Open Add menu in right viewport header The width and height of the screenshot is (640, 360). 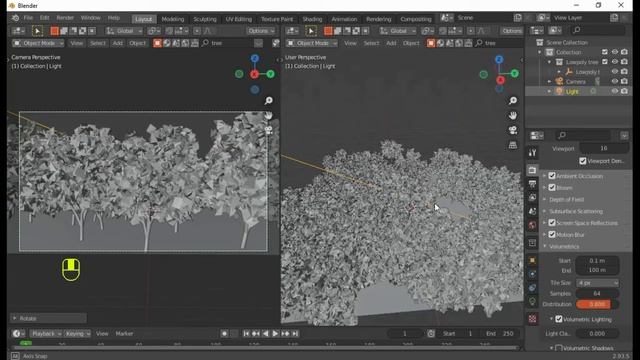[391, 43]
